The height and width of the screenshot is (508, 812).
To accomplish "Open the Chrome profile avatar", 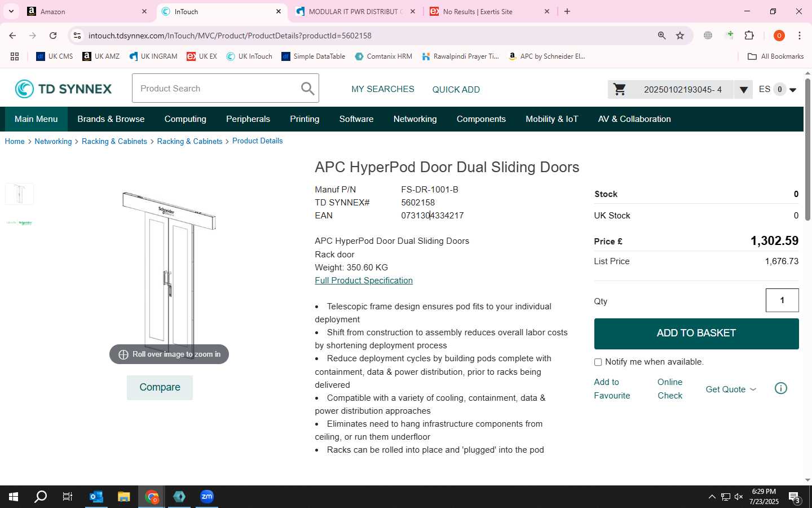I will point(779,36).
